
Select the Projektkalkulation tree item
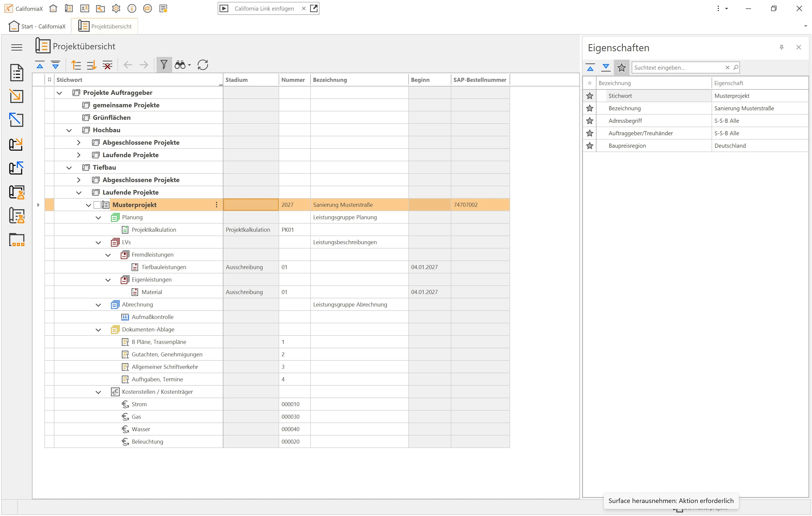pyautogui.click(x=154, y=230)
